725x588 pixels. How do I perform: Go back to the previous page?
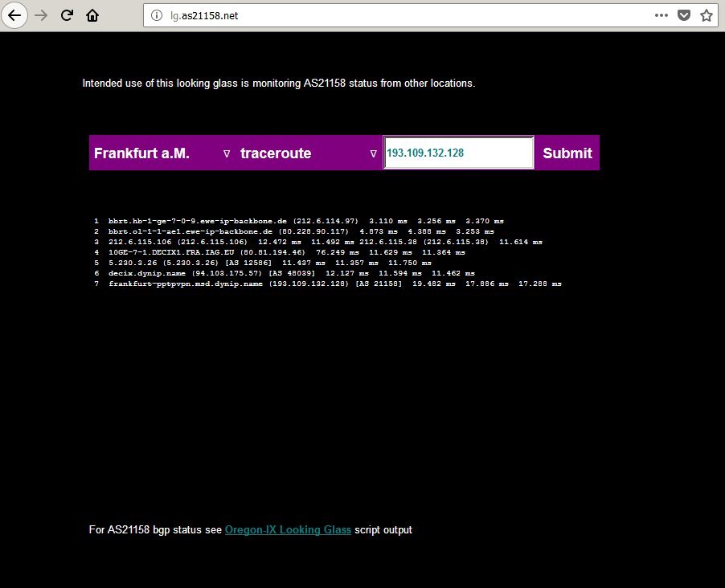pyautogui.click(x=15, y=15)
